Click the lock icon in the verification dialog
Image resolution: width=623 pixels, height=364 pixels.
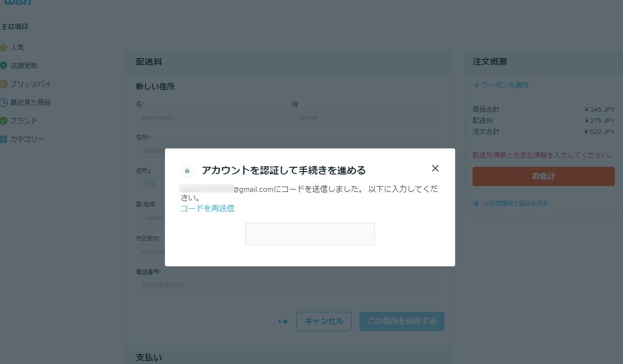[x=187, y=170]
